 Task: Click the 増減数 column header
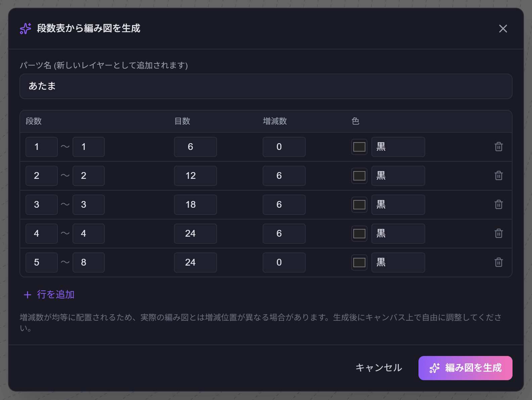tap(275, 121)
